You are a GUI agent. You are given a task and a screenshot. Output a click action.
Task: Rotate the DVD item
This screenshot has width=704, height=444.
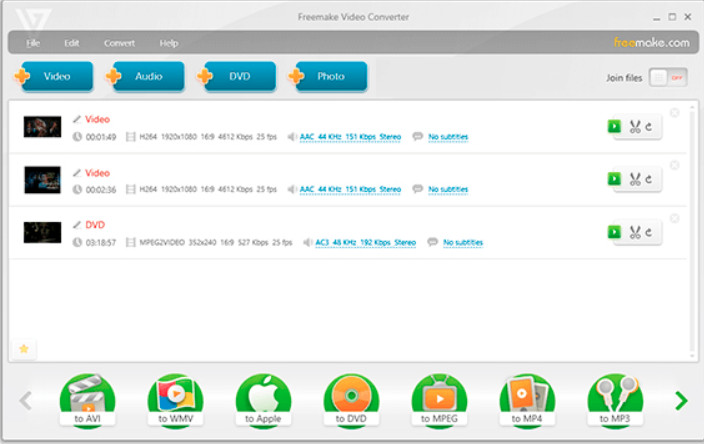click(x=649, y=232)
